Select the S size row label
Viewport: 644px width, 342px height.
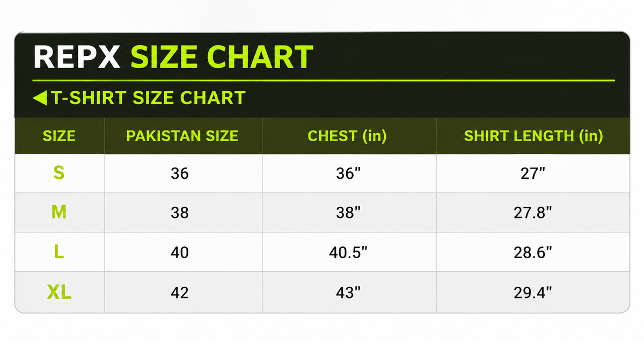click(59, 173)
